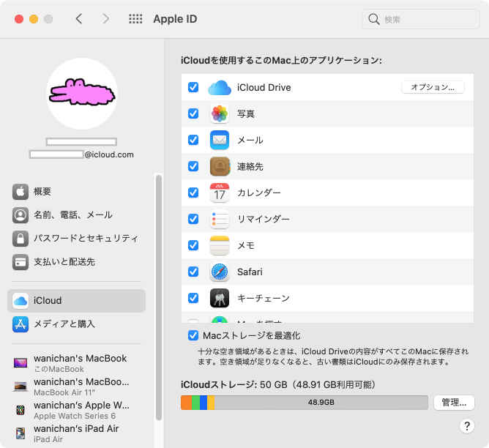489x448 pixels.
Task: Select wanichan's MacBoo... MacBook Air device
Action: (x=76, y=387)
